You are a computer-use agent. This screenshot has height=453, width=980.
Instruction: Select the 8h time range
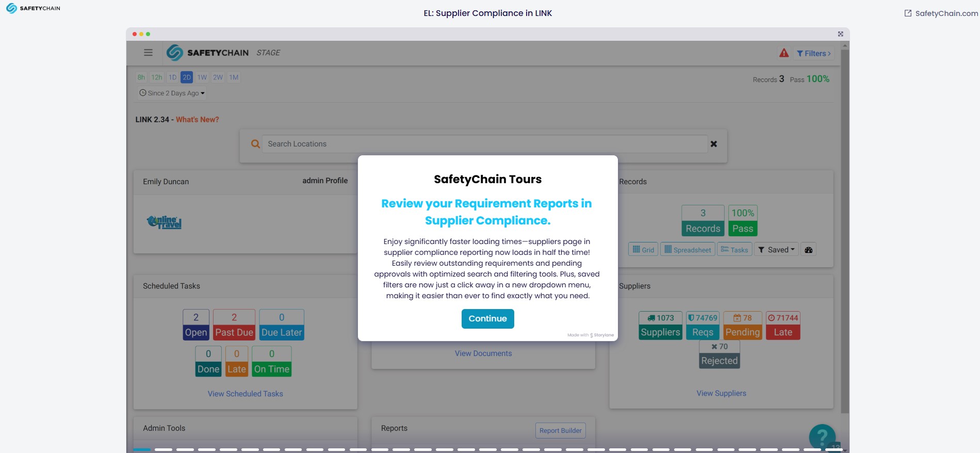click(141, 77)
